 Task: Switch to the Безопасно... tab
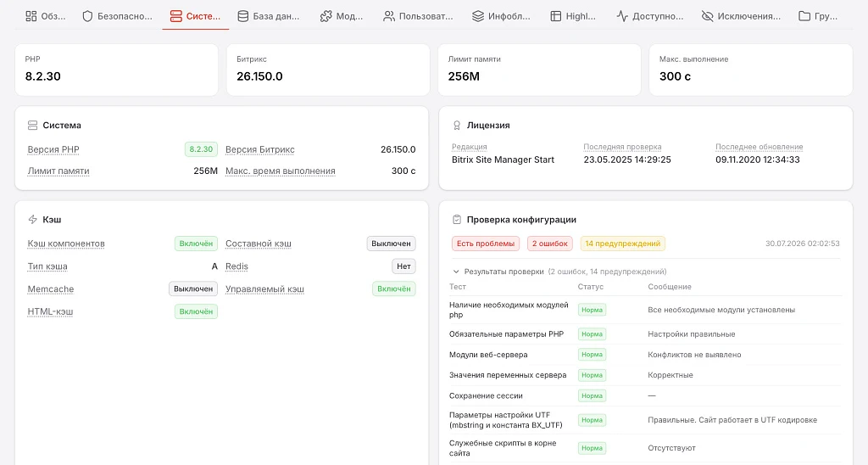tap(117, 16)
